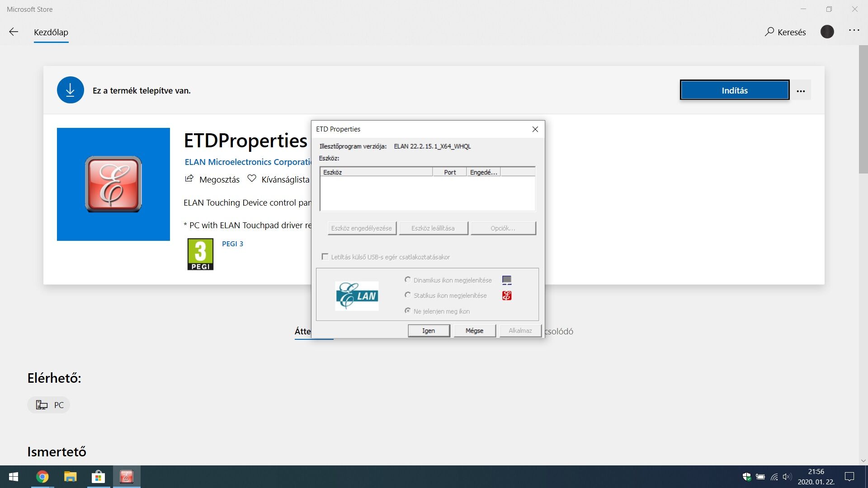Cancel dialog with Mégse

pos(474,331)
